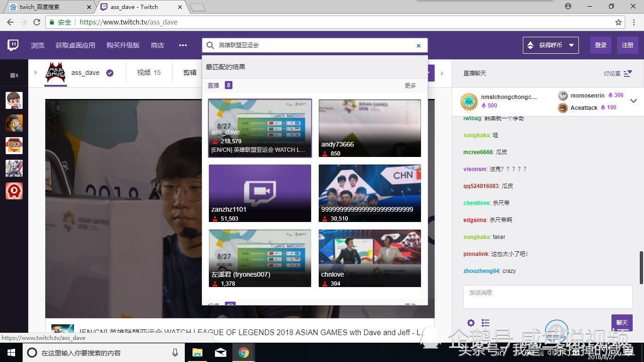
Task: Focus the 发送消息 chat input
Action: click(x=548, y=297)
